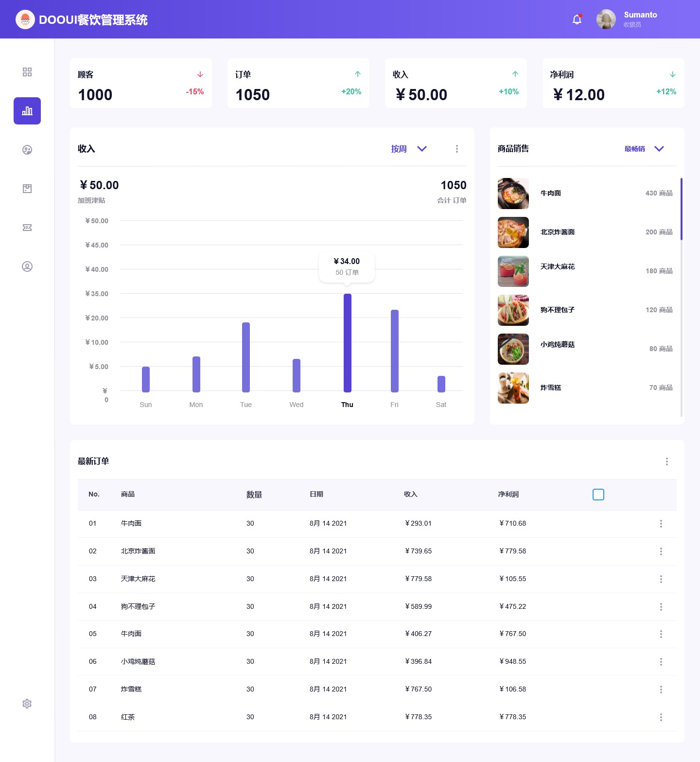The image size is (700, 762).
Task: Toggle the select-all checkbox in orders table
Action: pyautogui.click(x=598, y=495)
